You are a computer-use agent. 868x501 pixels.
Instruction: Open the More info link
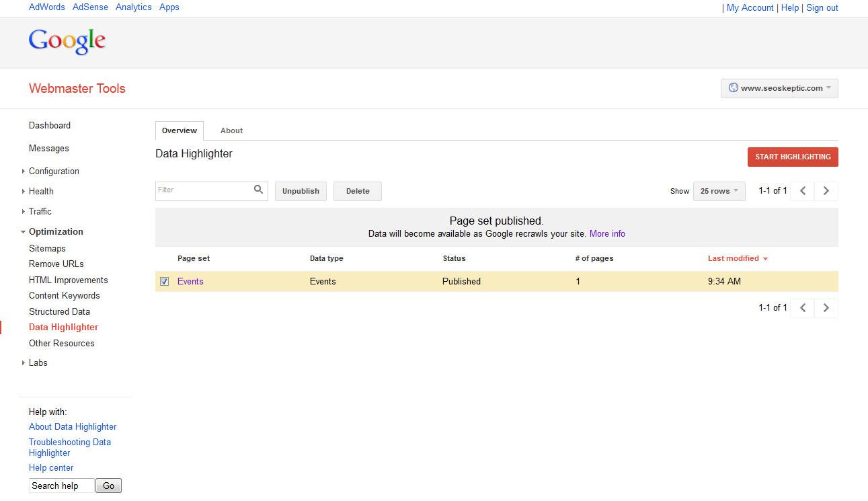pos(607,234)
